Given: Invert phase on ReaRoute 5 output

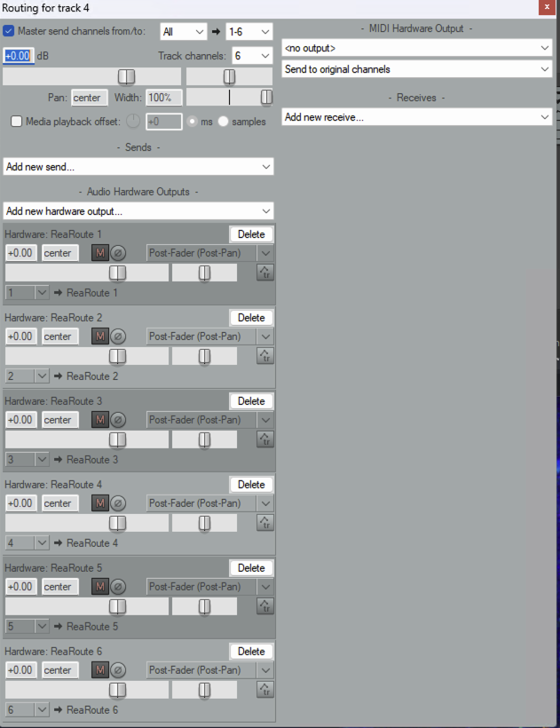Looking at the screenshot, I should pos(118,587).
